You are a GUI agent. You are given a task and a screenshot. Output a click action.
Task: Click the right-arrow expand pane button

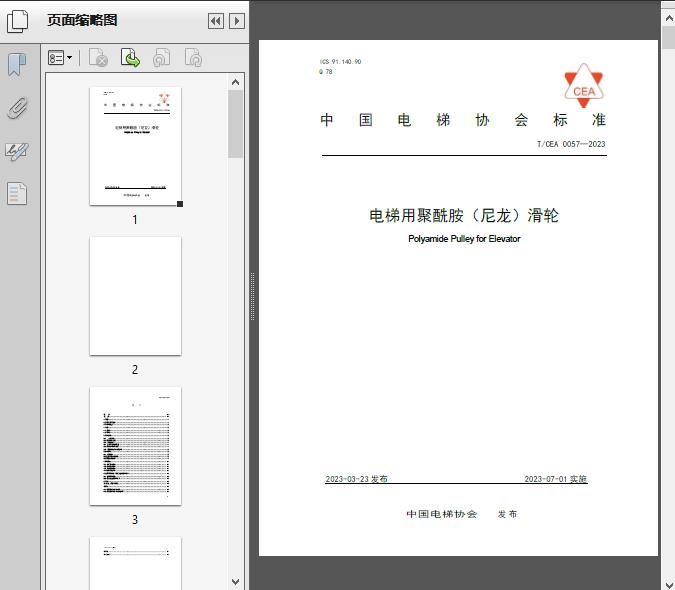pyautogui.click(x=237, y=21)
